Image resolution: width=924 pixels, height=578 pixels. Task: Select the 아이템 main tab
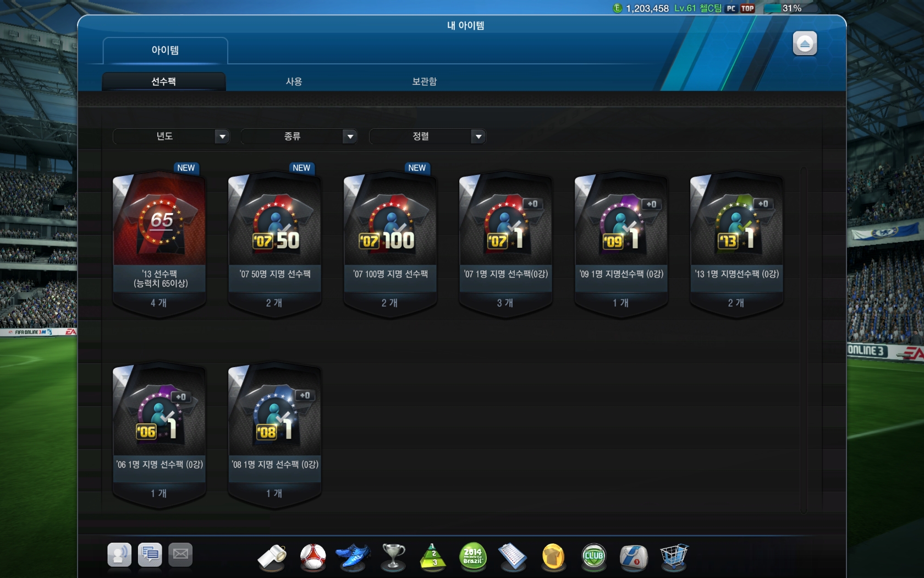(165, 51)
